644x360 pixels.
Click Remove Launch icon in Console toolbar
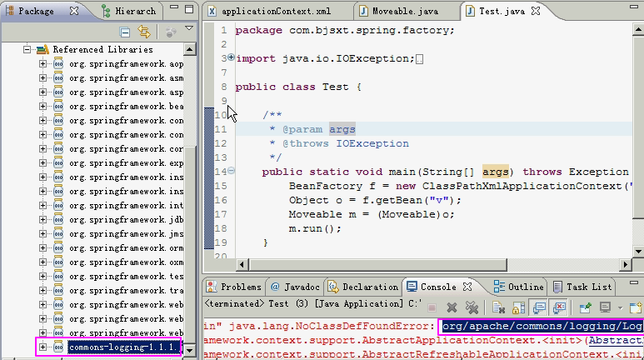pyautogui.click(x=452, y=307)
